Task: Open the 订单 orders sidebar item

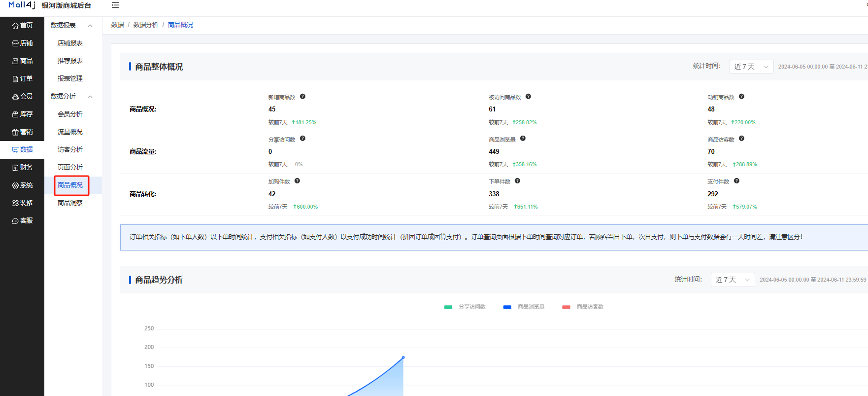Action: tap(22, 78)
